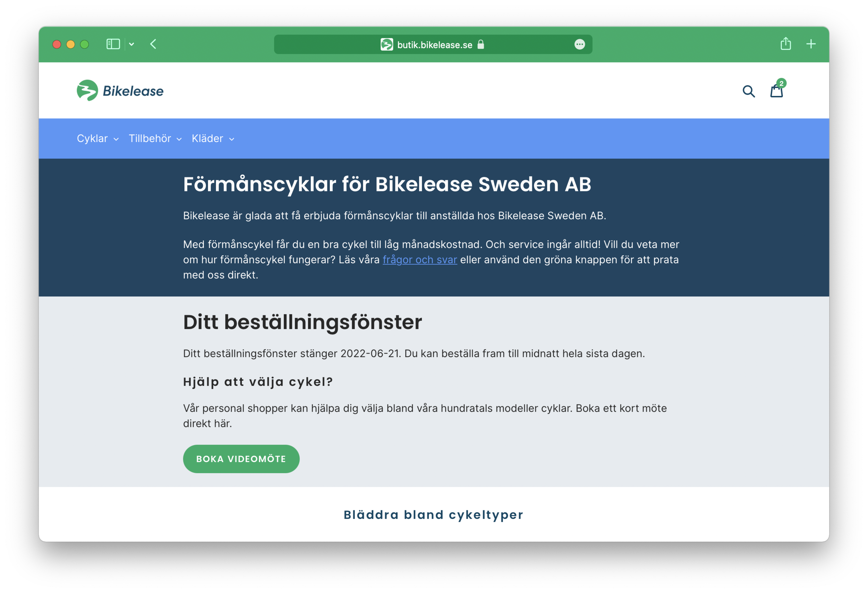Click the Boka Videomöte button
The image size is (868, 593).
coord(241,459)
